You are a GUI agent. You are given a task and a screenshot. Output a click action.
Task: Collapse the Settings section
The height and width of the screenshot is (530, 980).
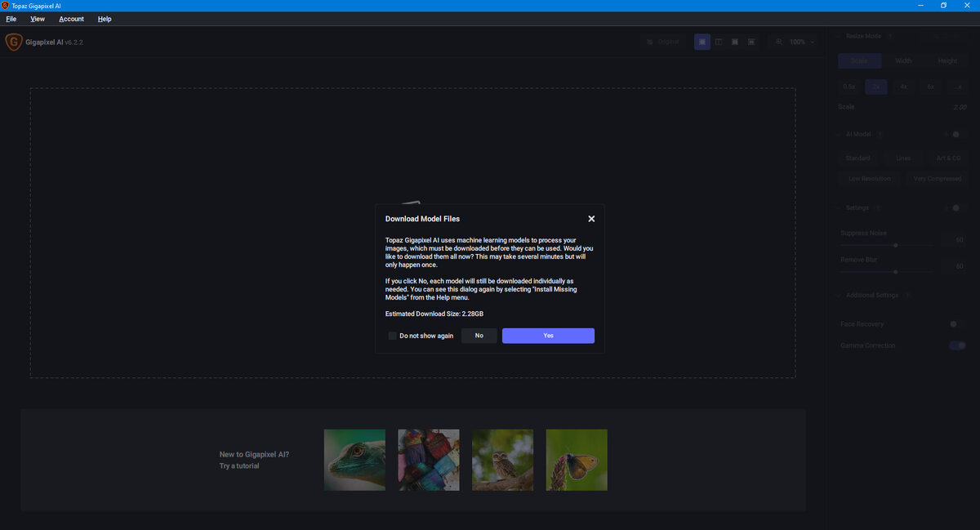pos(840,207)
